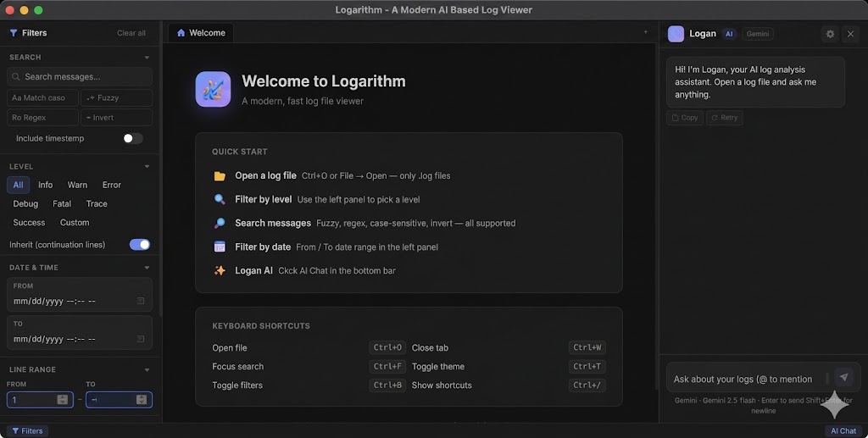Screen dimensions: 868x438
Task: Copy Logan's greeting message
Action: point(685,118)
